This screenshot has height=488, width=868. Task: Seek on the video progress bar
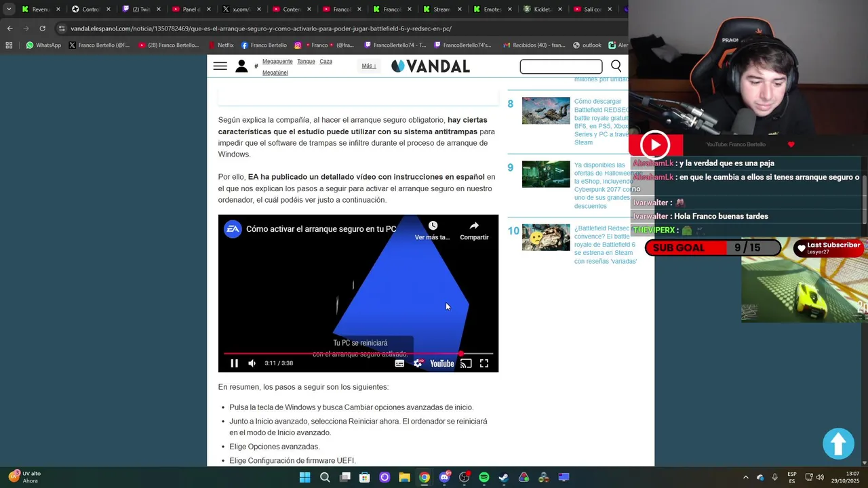pos(358,353)
